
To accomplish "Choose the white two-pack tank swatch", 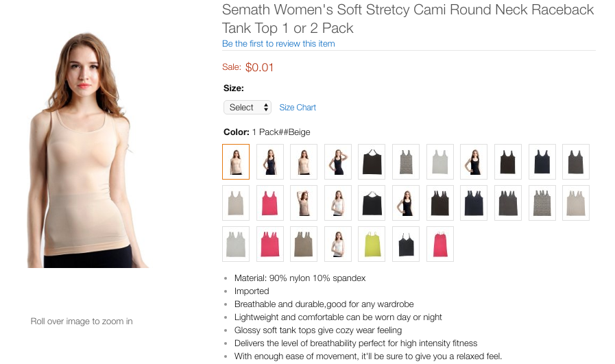I will pyautogui.click(x=236, y=243).
